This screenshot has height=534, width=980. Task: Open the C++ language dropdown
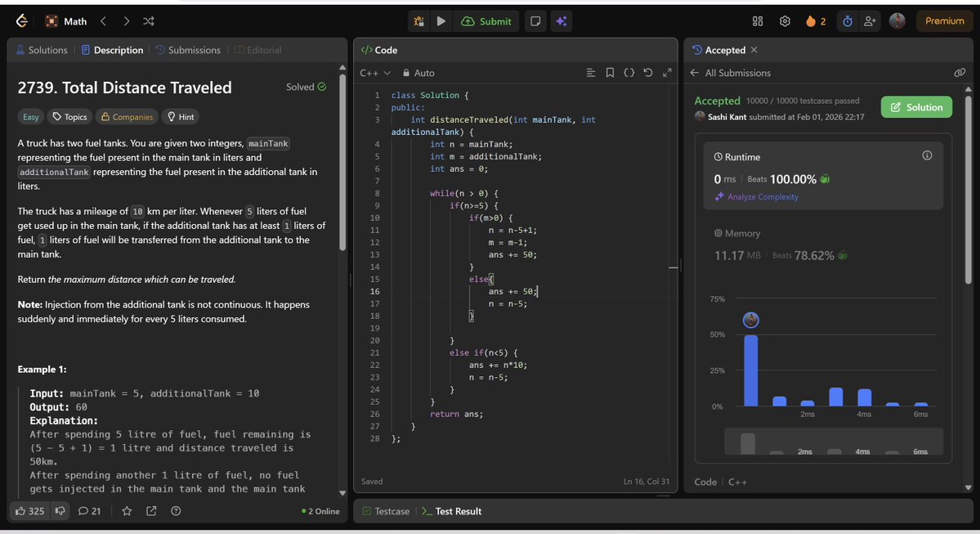[375, 73]
